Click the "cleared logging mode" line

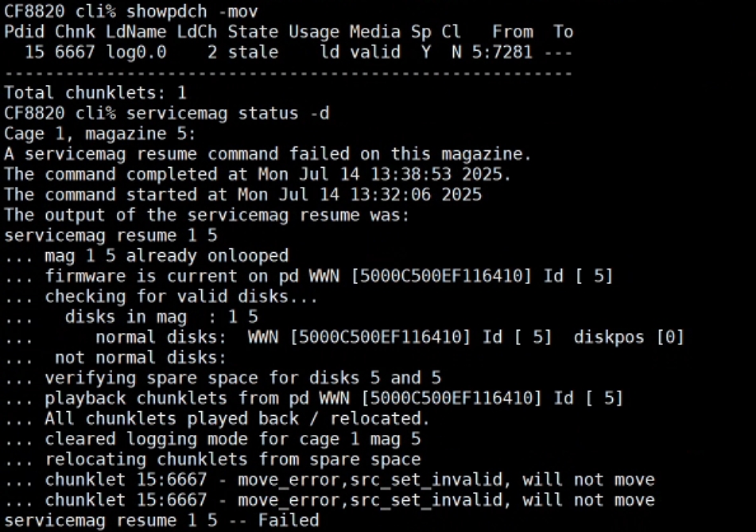232,439
